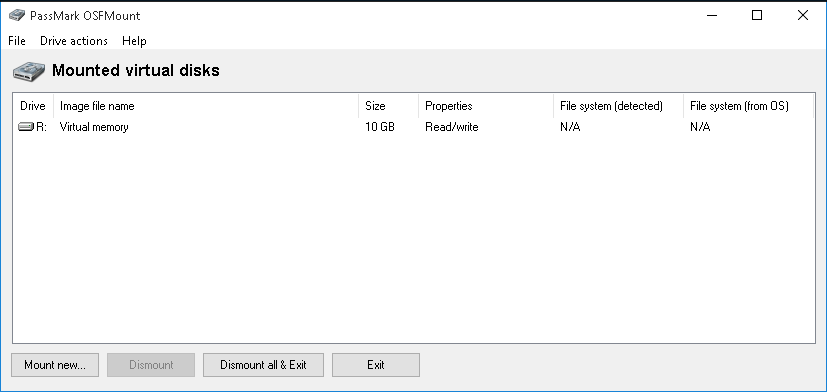The height and width of the screenshot is (392, 827).
Task: Sort by Image file name column header
Action: coord(206,106)
